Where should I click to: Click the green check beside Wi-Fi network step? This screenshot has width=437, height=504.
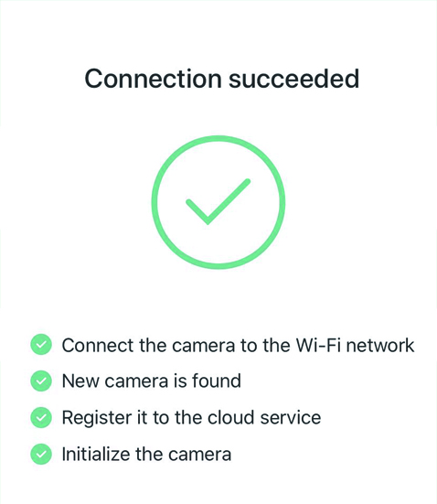pos(41,345)
